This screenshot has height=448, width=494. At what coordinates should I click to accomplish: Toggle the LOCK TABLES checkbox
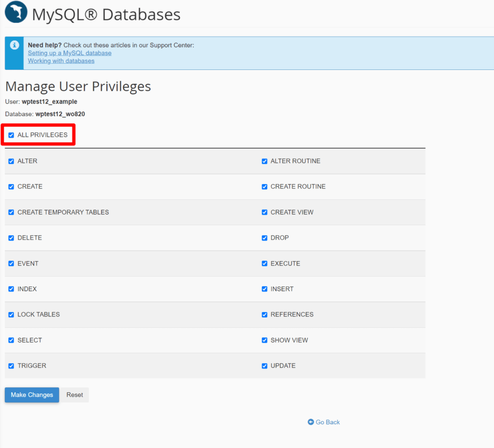pyautogui.click(x=11, y=315)
